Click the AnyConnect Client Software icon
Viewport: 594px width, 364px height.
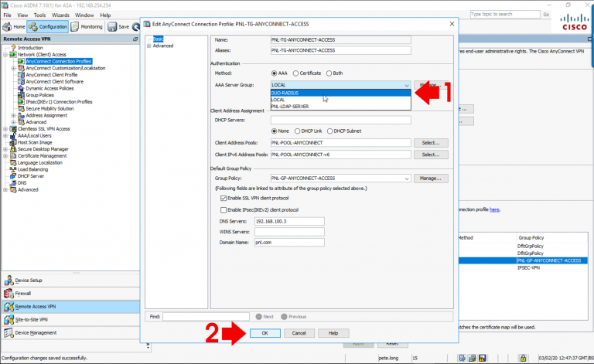(21, 82)
